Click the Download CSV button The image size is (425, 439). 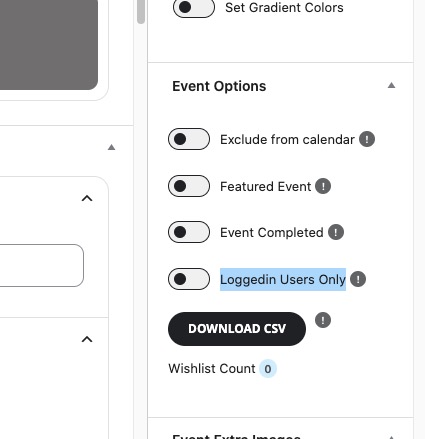coord(237,329)
